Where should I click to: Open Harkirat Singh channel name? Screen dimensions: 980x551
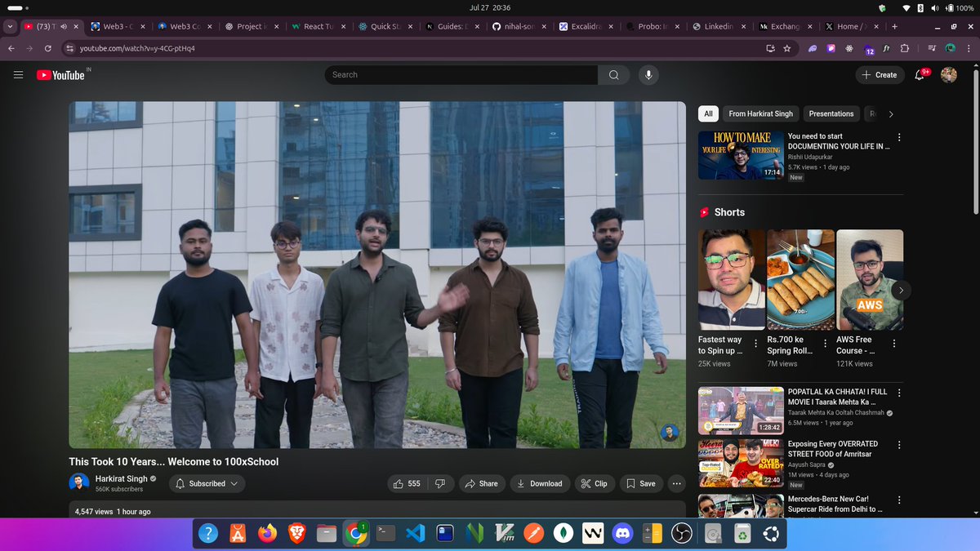pyautogui.click(x=121, y=478)
